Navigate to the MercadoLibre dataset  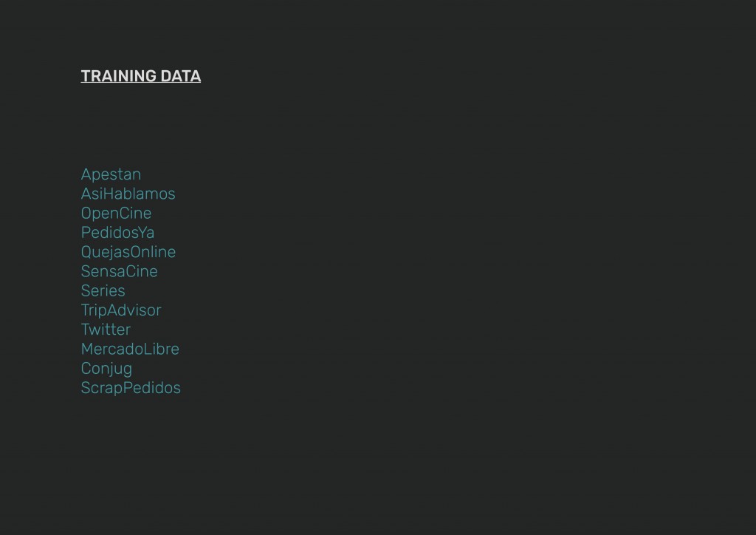(x=130, y=349)
